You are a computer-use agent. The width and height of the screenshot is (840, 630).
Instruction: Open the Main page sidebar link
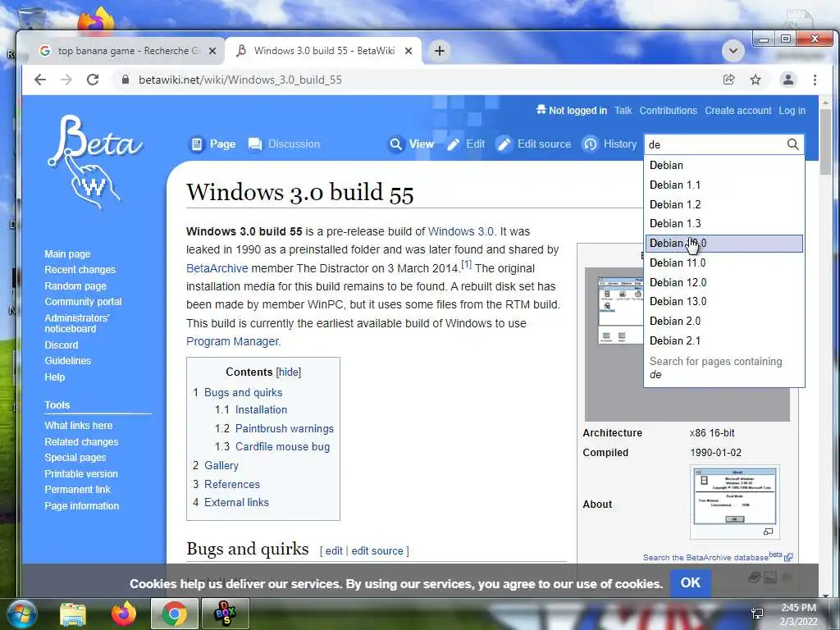(67, 254)
